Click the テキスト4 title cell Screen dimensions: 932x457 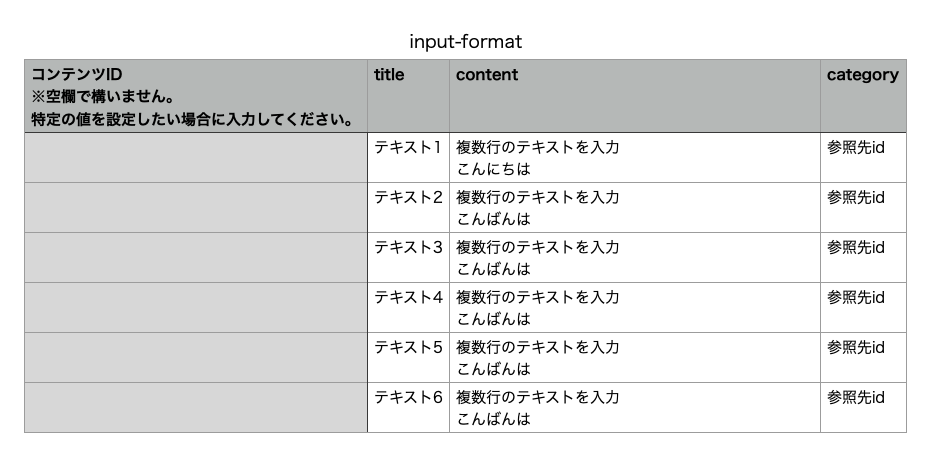coord(408,308)
